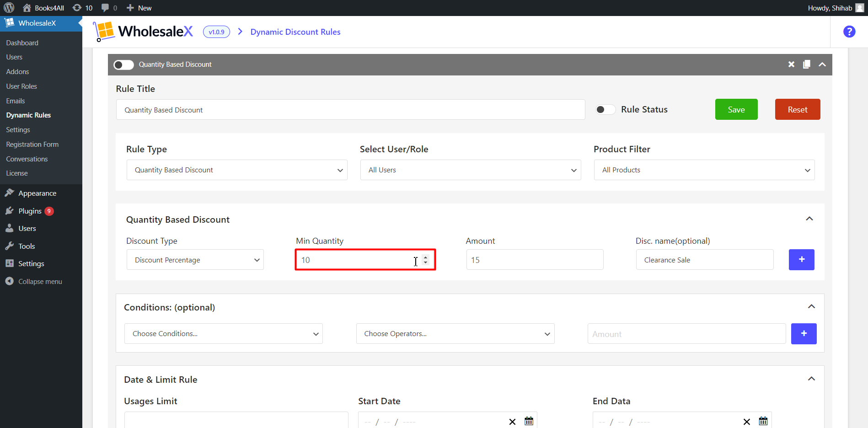Click the Min Quantity field

click(x=365, y=260)
